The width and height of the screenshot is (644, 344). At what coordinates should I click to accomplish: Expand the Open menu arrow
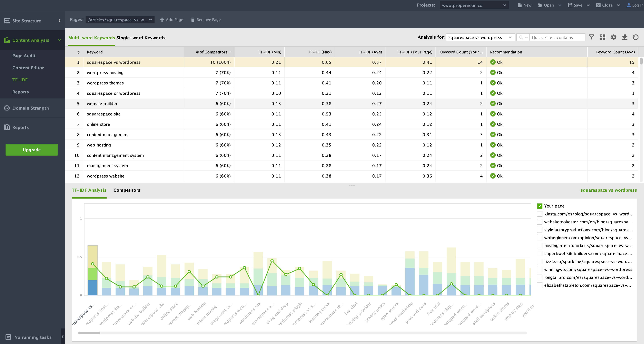560,5
